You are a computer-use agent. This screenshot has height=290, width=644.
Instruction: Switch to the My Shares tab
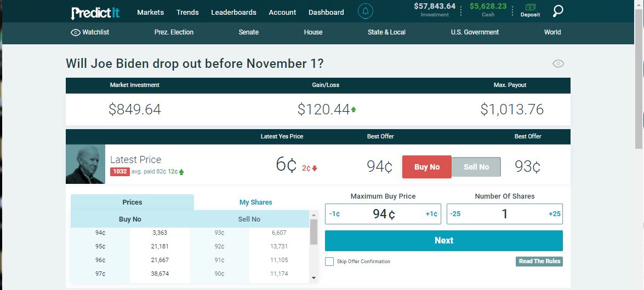(x=255, y=202)
